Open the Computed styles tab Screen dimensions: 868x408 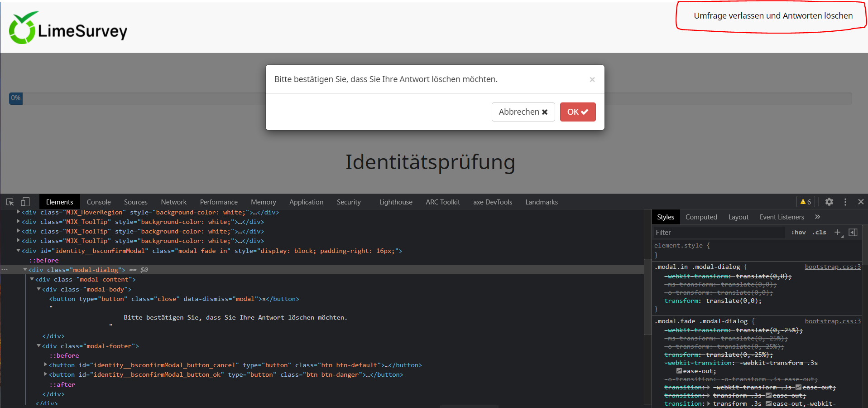point(701,217)
